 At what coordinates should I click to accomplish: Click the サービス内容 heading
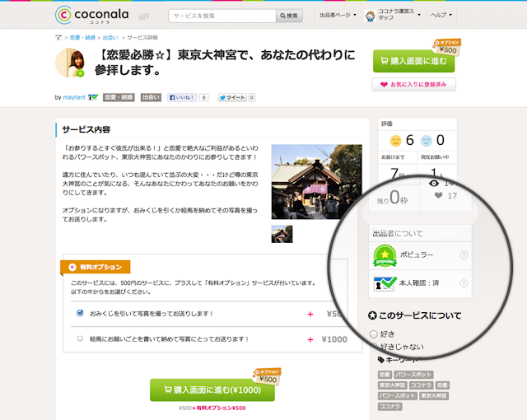[x=86, y=129]
